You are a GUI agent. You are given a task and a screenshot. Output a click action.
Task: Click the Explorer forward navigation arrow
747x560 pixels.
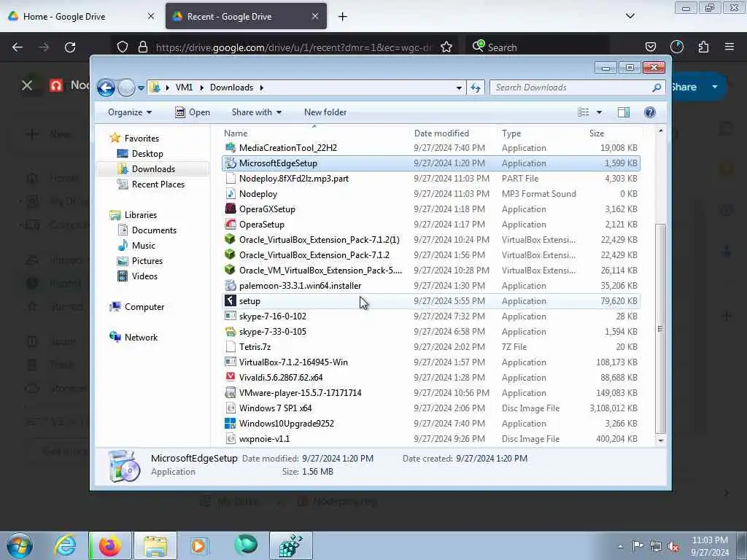pos(126,87)
